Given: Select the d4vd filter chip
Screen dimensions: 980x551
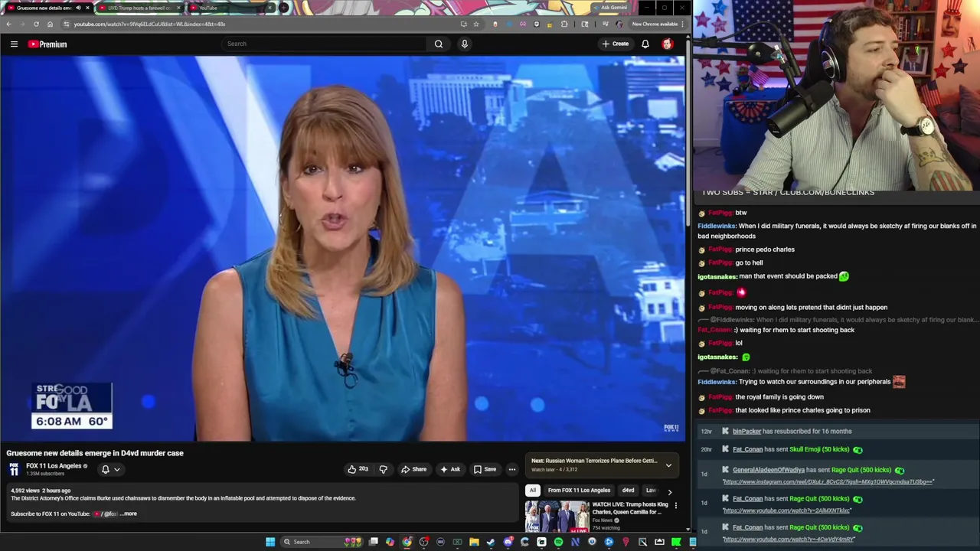Looking at the screenshot, I should coord(628,491).
